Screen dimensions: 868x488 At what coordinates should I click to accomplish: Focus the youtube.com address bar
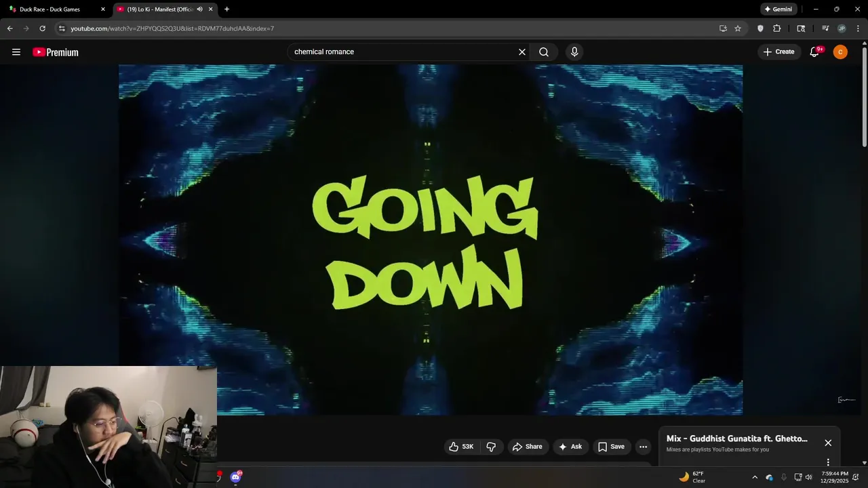(x=393, y=28)
